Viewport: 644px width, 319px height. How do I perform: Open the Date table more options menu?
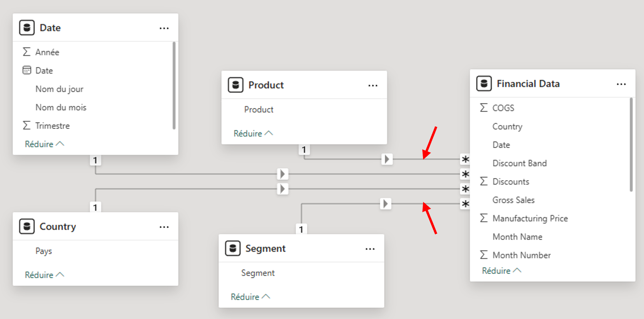[164, 28]
